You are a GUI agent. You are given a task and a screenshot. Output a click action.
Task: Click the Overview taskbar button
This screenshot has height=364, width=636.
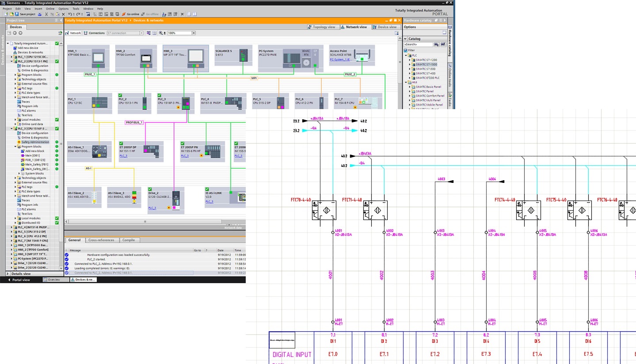(56, 280)
